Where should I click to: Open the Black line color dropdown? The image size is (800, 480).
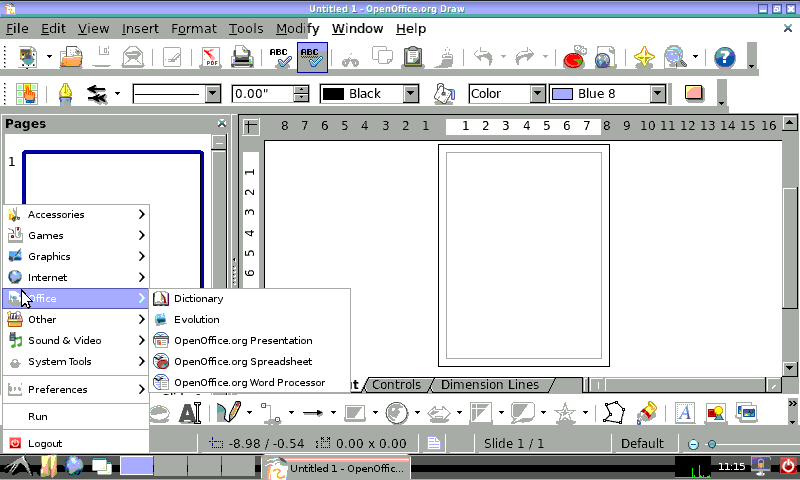410,94
